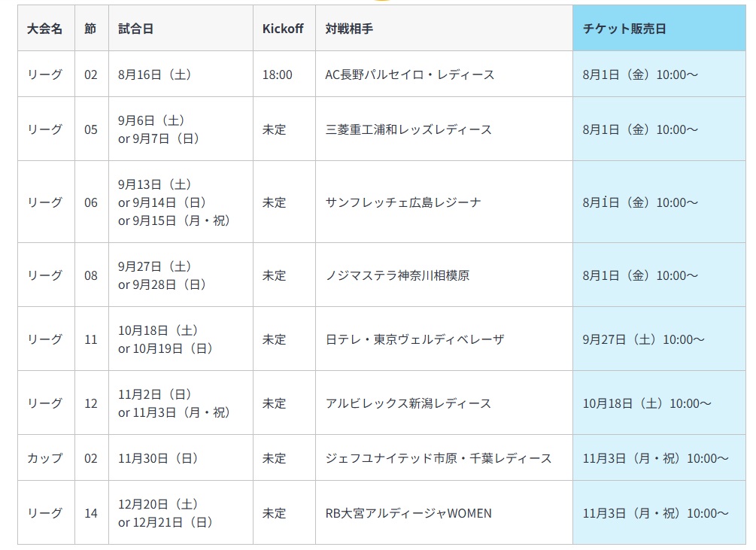Viewport: 756px width, 550px height.
Task: Click ジェフユナイテッド市原・千葉レディース text
Action: 439,458
